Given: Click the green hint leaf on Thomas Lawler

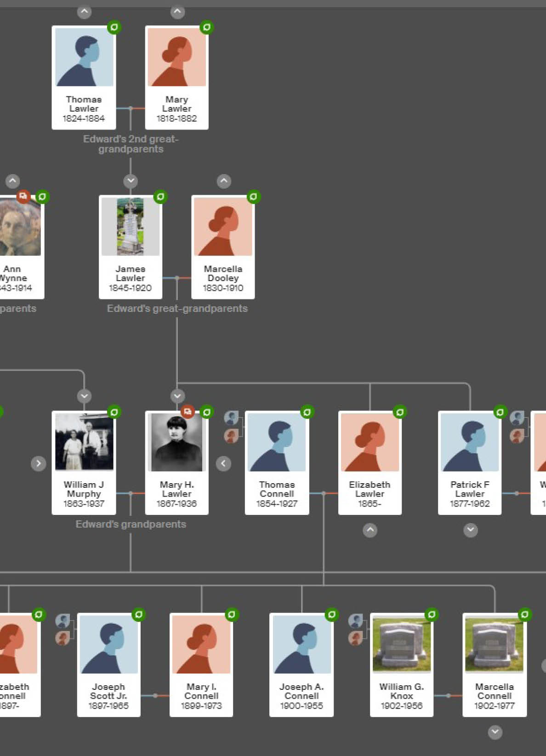Looking at the screenshot, I should coord(114,28).
